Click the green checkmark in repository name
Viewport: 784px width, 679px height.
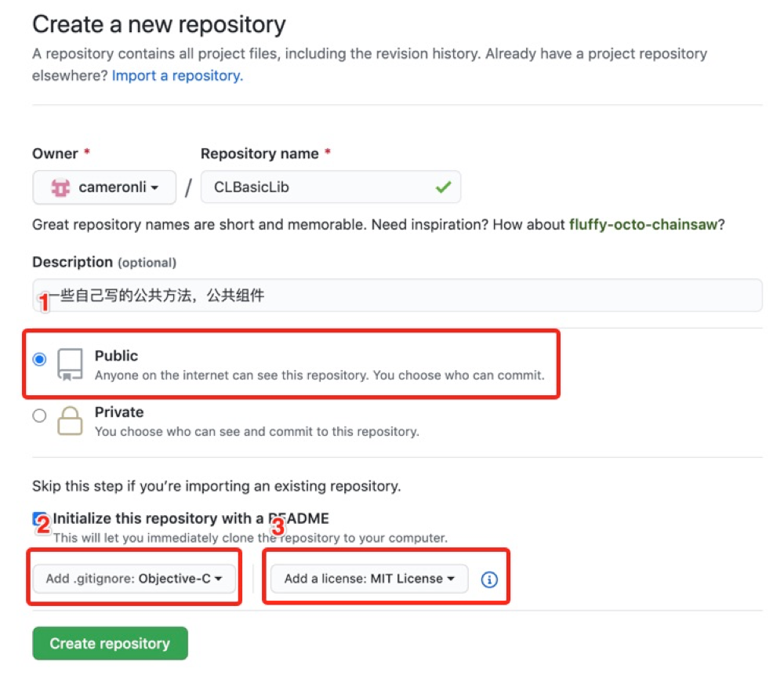pyautogui.click(x=443, y=187)
